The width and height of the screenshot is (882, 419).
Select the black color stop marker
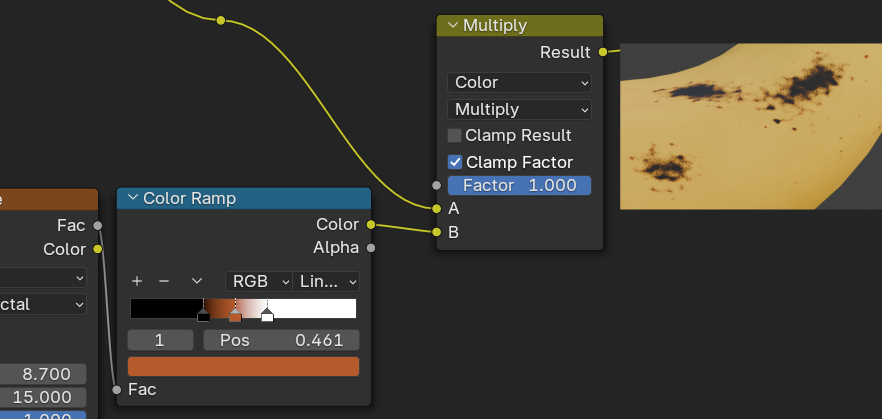204,316
